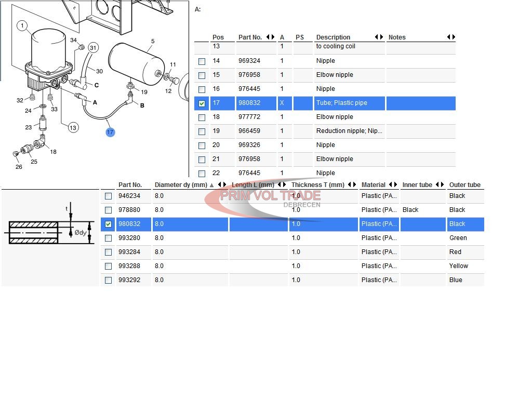The image size is (532, 399).
Task: Tick the checkbox for part 946234
Action: tap(108, 196)
